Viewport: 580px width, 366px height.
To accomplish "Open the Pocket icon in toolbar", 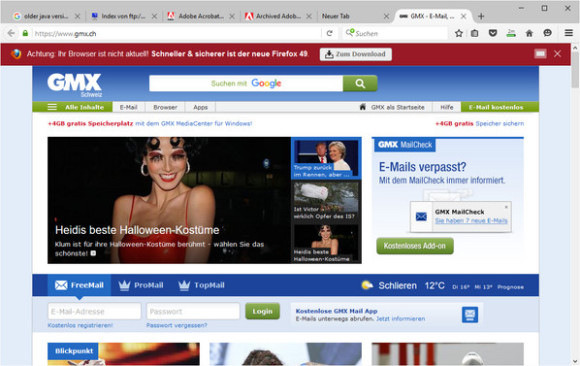I will tap(493, 33).
